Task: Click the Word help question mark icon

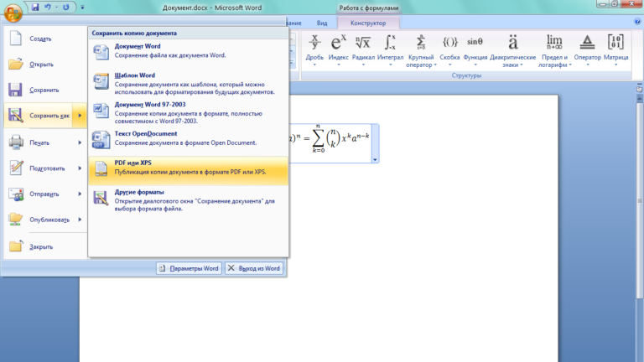Action: click(637, 22)
